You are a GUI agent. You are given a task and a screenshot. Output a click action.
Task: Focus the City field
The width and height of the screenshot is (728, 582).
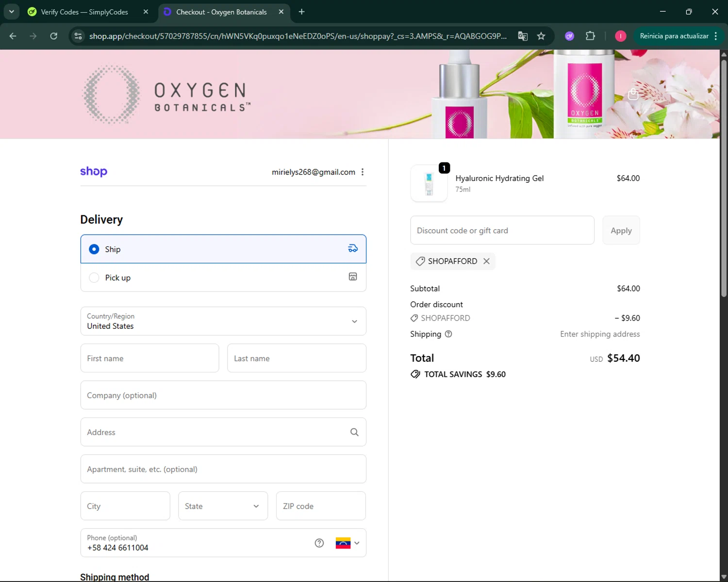[125, 506]
